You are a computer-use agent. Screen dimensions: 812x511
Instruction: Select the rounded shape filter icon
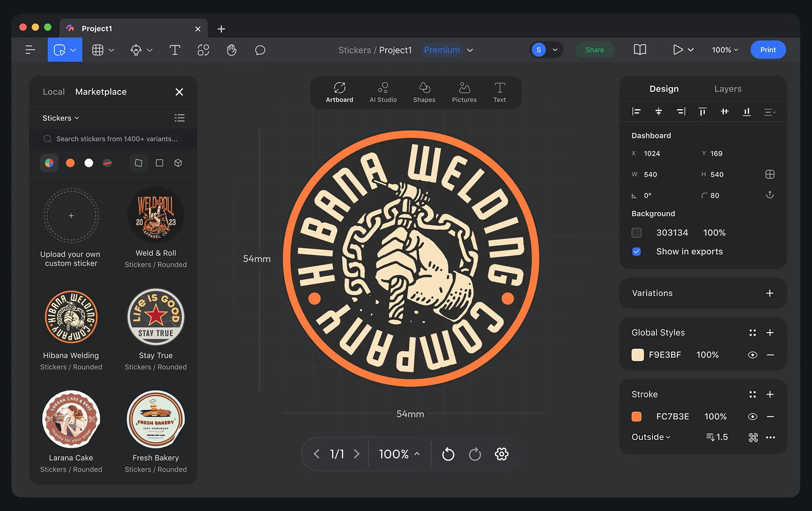138,163
